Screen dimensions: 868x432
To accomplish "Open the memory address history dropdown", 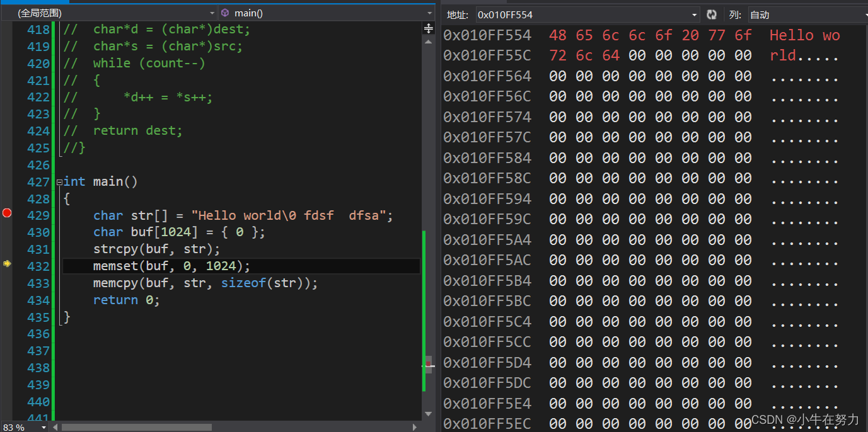I will click(x=695, y=14).
